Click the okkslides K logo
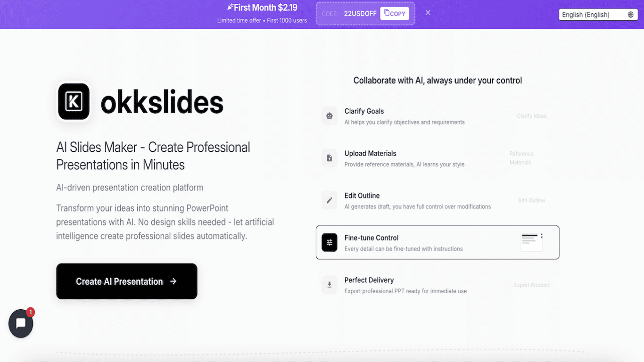 pos(74,101)
